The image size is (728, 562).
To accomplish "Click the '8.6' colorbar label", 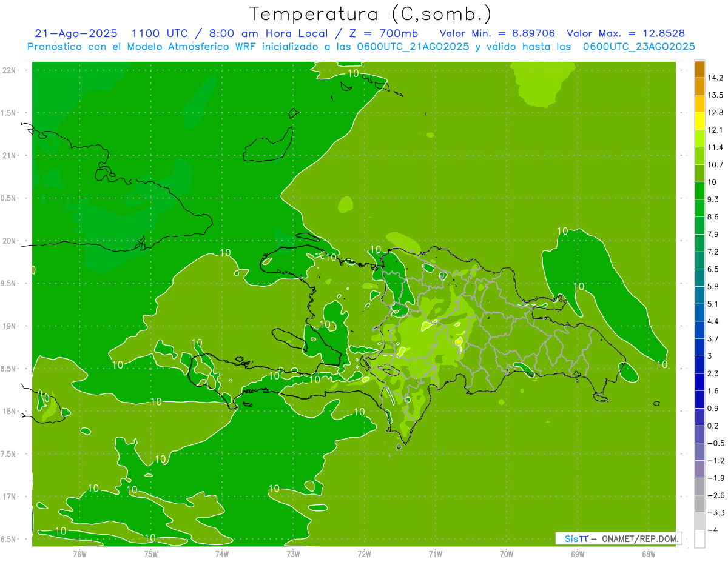I will pyautogui.click(x=713, y=217).
